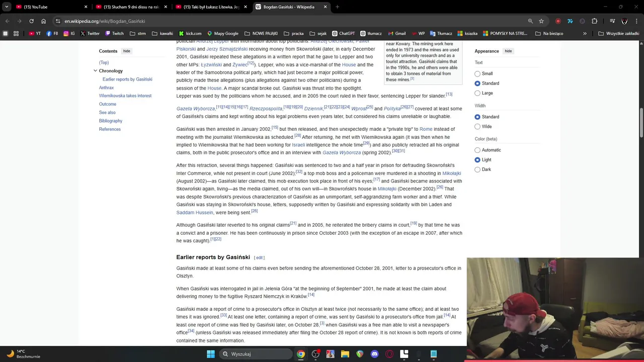Image resolution: width=644 pixels, height=362 pixels.
Task: Expand the hidden bookmarks overflow chevron
Action: click(x=585, y=34)
